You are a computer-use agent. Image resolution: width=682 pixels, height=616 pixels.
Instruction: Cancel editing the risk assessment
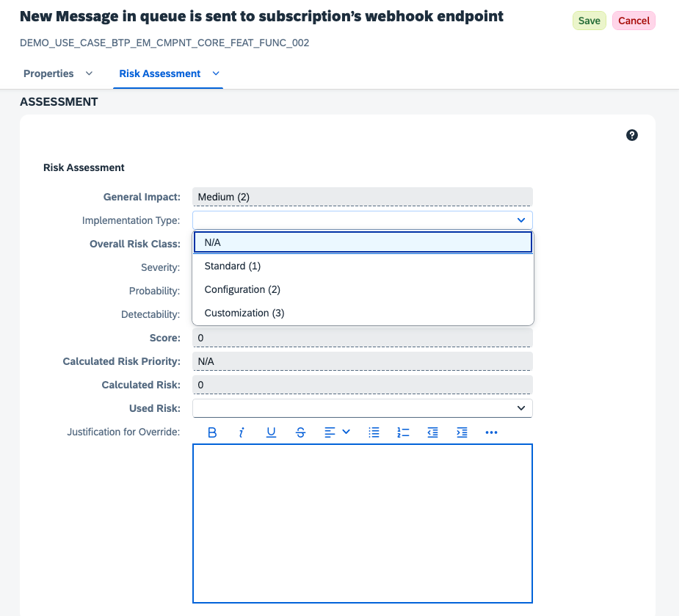(x=633, y=21)
